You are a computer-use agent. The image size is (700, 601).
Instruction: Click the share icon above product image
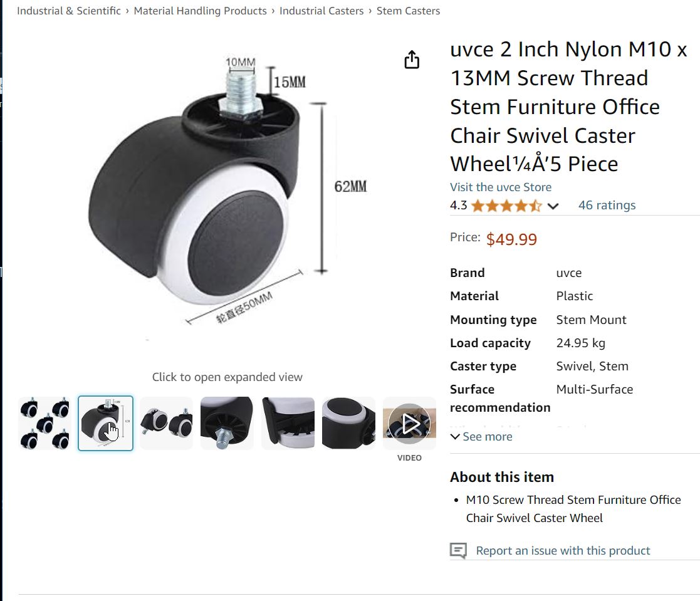click(x=412, y=60)
